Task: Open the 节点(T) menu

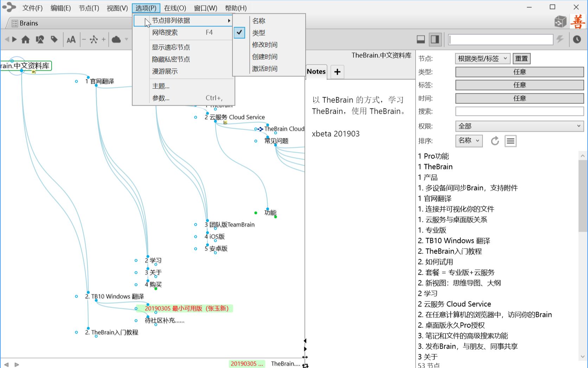Action: [89, 8]
